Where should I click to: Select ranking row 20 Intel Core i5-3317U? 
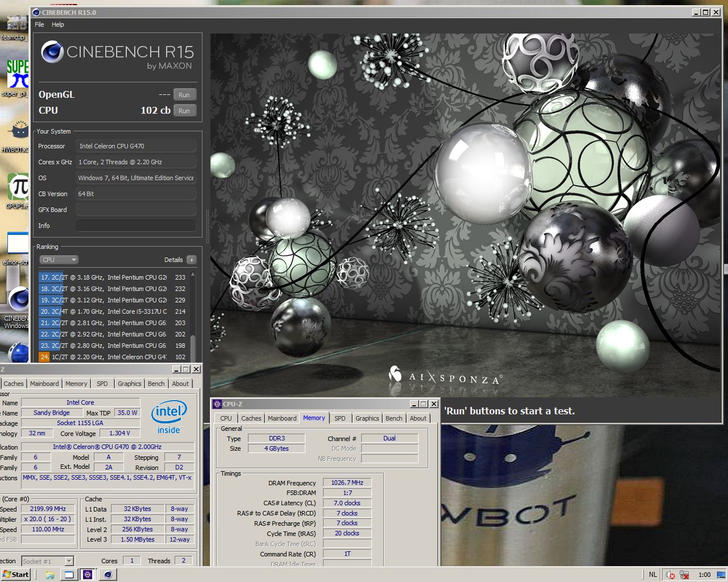point(113,311)
